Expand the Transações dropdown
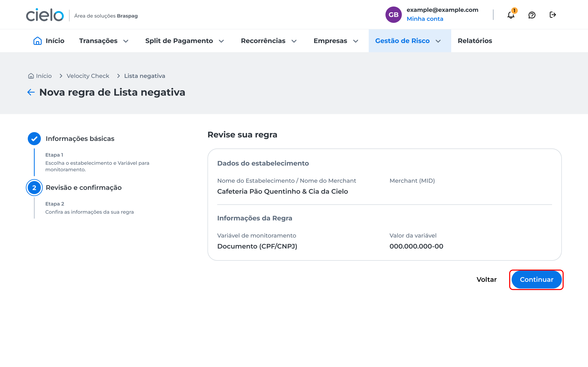The height and width of the screenshot is (367, 588). [103, 41]
